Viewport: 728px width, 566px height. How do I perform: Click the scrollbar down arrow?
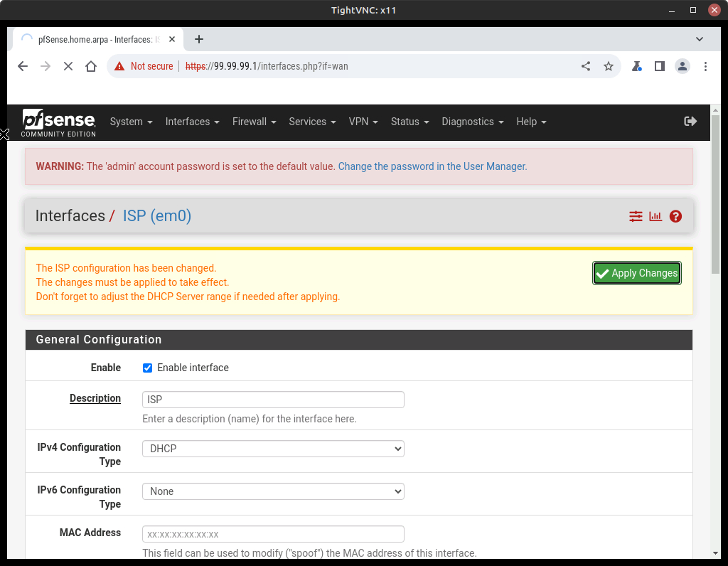click(715, 553)
